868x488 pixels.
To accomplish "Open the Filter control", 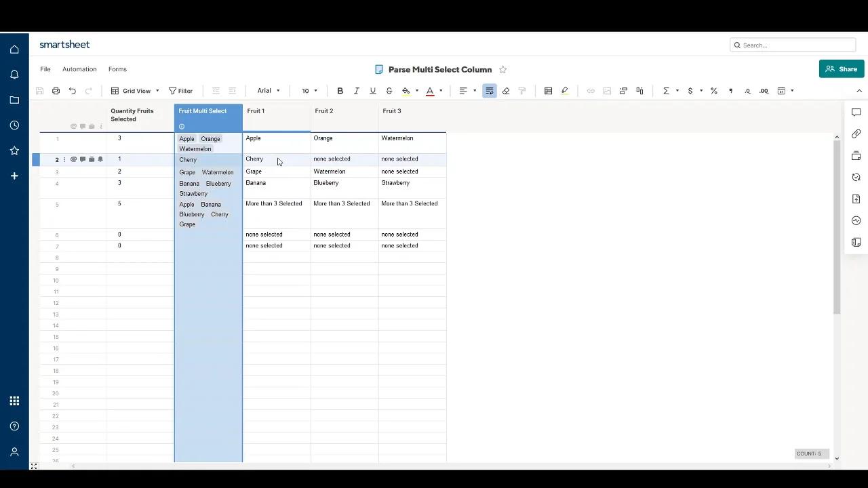I will point(180,90).
